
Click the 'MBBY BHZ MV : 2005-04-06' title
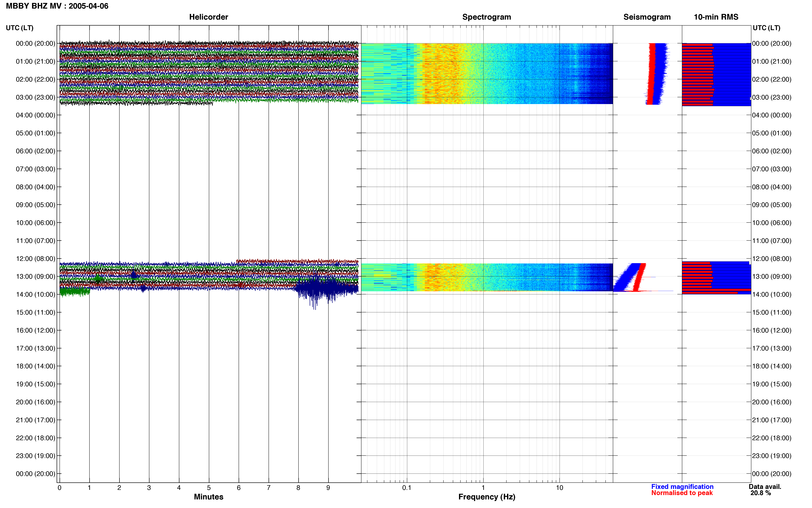[x=57, y=6]
